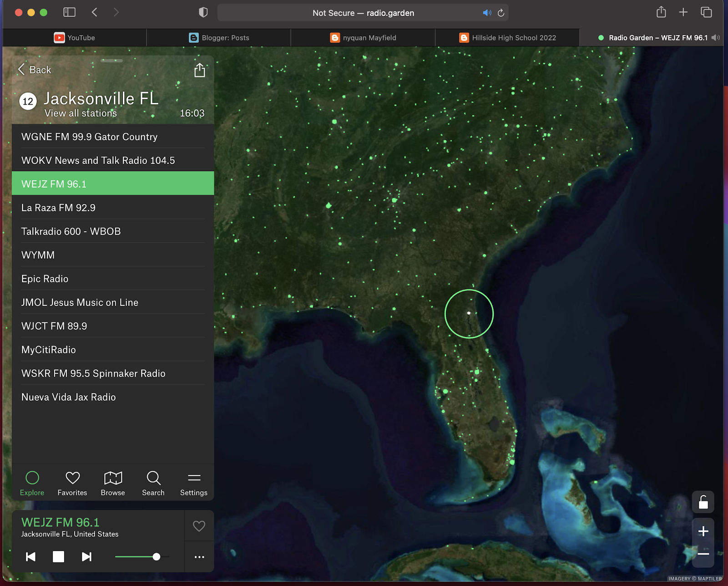728x586 pixels.
Task: Zoom out on the map
Action: 703,554
